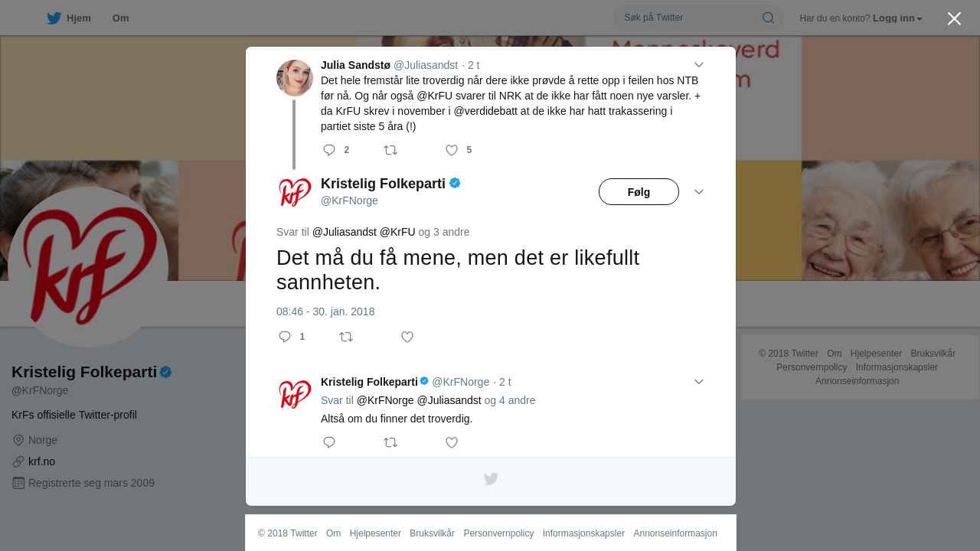
Task: Retweet the "Altså om du finner" tweet
Action: tap(390, 442)
